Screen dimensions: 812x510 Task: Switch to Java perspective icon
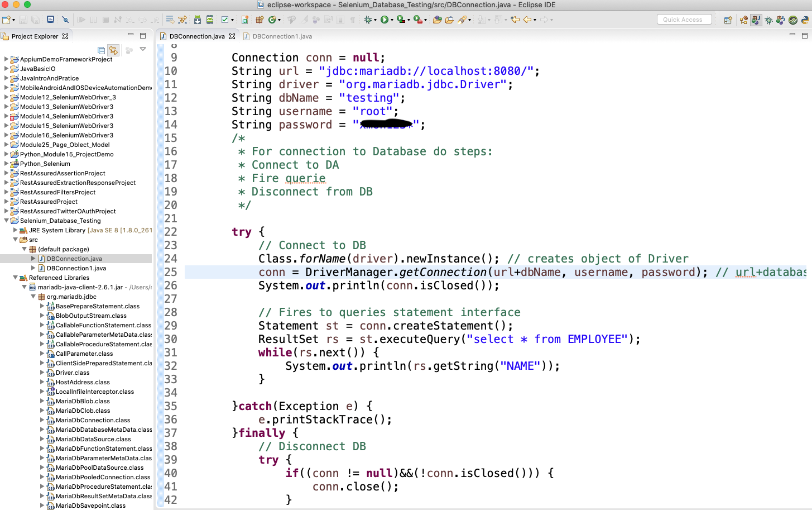[756, 20]
